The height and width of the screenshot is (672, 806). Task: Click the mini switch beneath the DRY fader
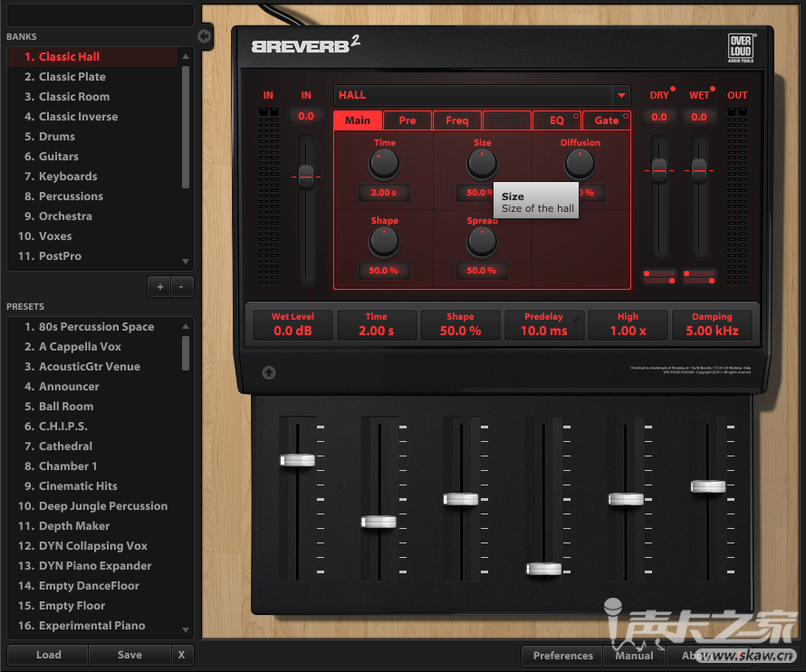click(x=659, y=276)
